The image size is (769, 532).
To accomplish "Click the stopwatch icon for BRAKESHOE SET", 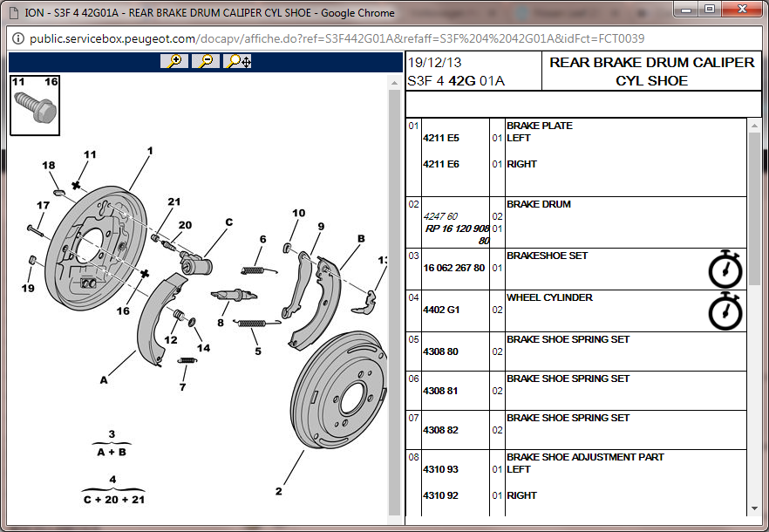I will [x=725, y=269].
